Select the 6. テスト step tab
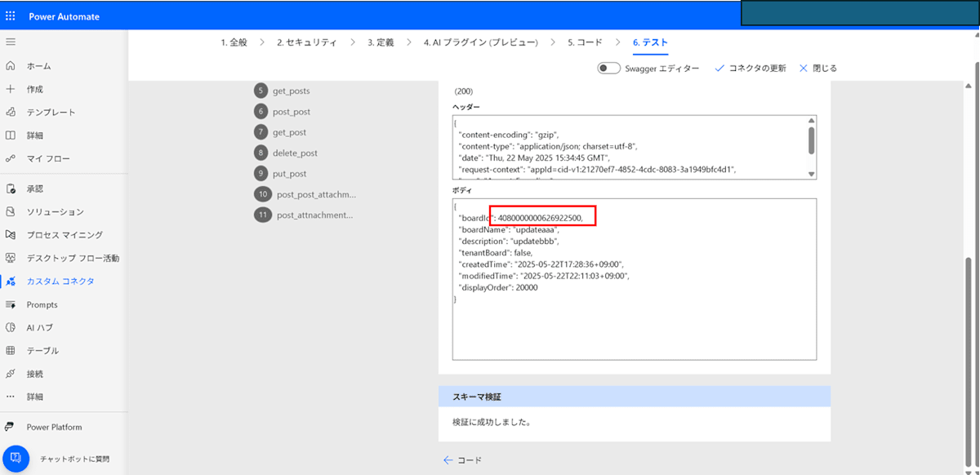 (651, 42)
